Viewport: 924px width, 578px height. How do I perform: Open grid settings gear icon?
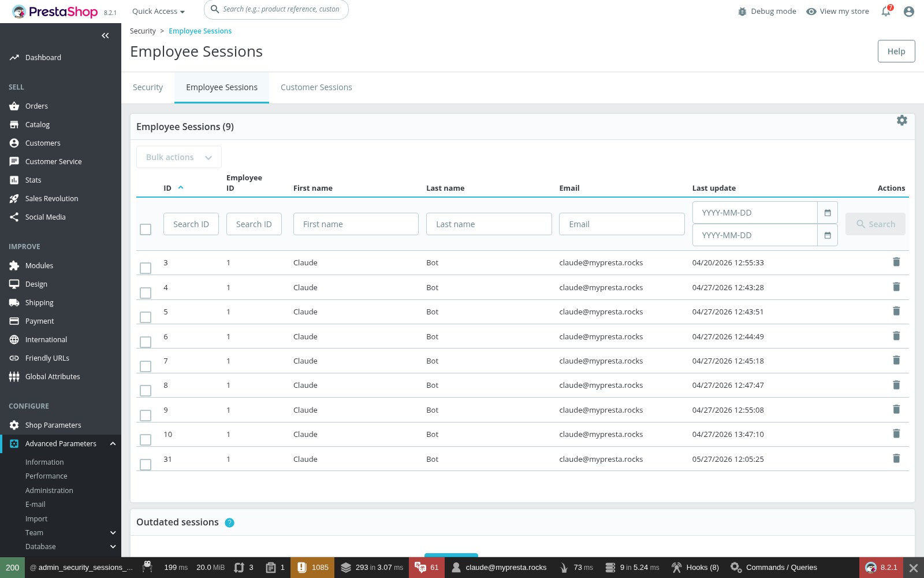tap(902, 120)
